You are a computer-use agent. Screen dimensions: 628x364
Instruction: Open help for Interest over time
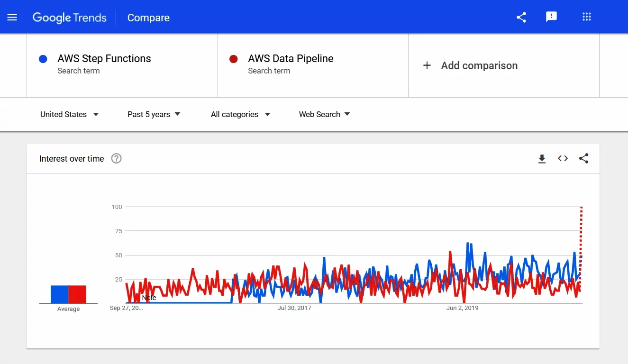pos(117,159)
